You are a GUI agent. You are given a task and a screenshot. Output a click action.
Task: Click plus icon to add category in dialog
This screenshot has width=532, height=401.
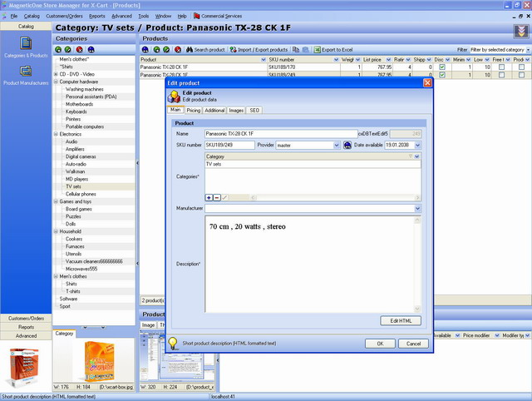pos(209,197)
